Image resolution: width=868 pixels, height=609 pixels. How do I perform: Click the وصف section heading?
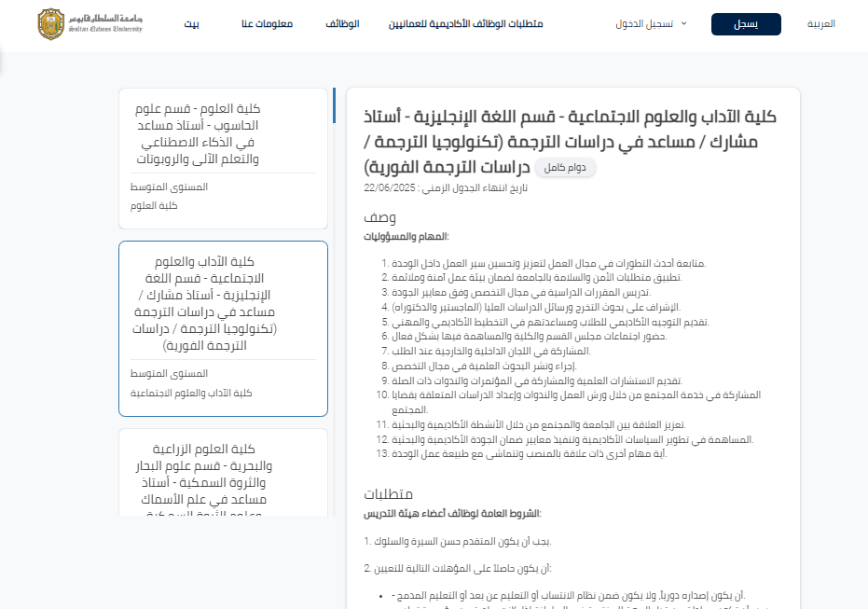(x=379, y=217)
